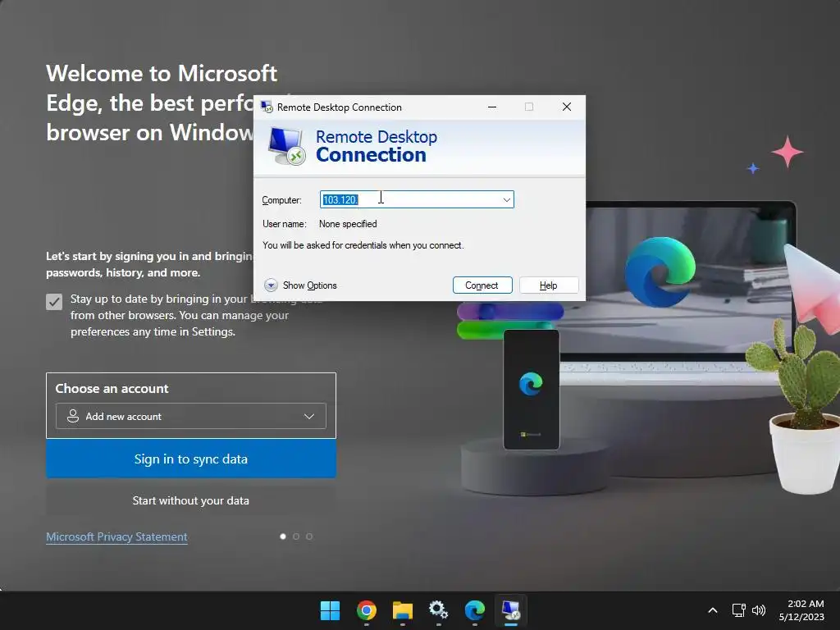Click Sign in to sync data
The width and height of the screenshot is (840, 630).
190,459
